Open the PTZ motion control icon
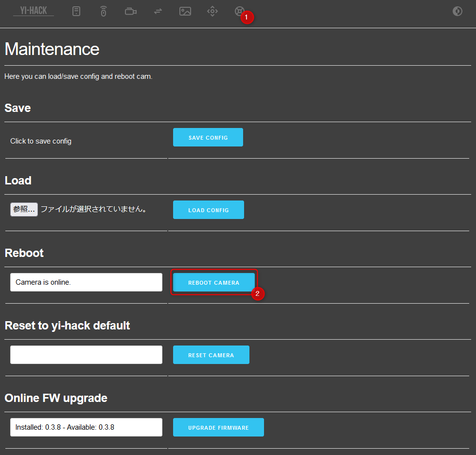476x455 pixels. pyautogui.click(x=212, y=12)
